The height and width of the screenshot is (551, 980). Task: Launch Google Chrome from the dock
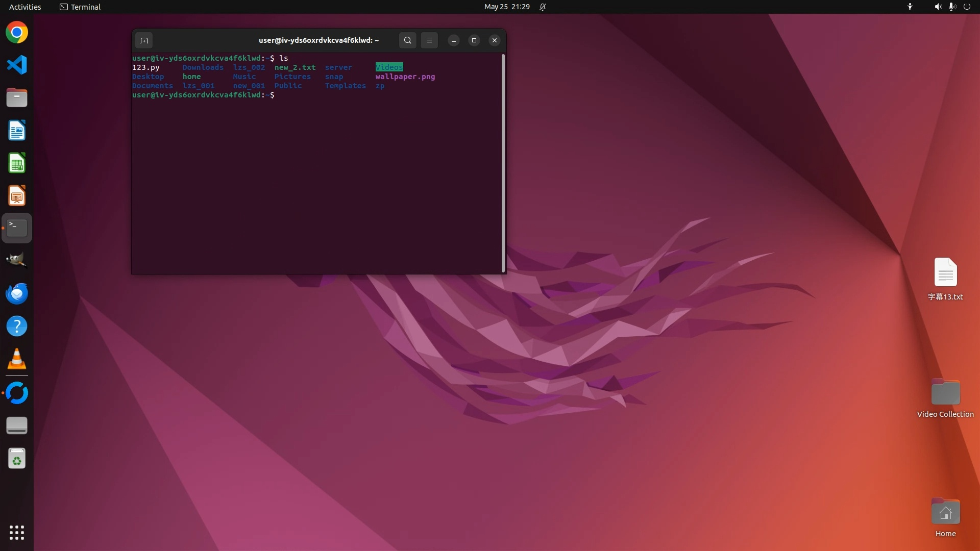click(x=17, y=33)
